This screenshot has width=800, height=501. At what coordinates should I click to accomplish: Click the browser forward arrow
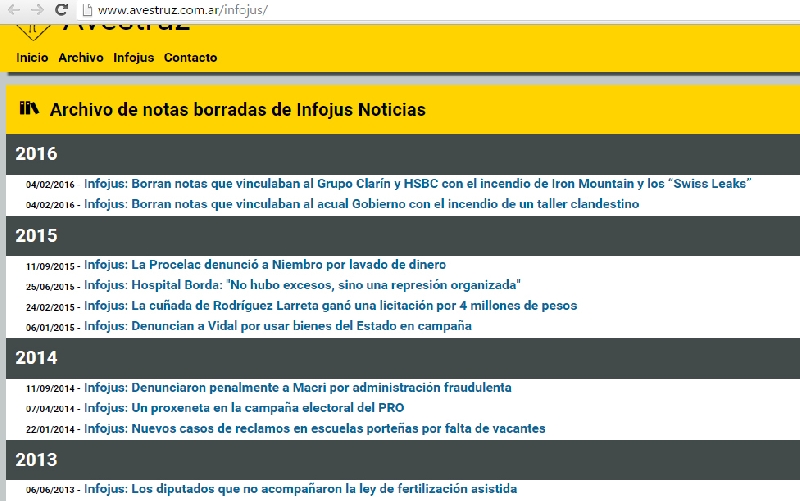[38, 9]
